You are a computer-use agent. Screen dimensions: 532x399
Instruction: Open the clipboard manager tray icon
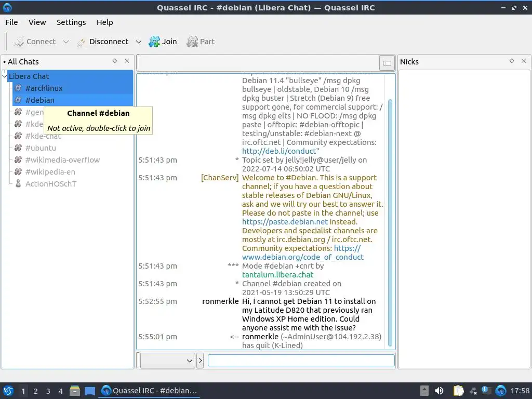pos(458,391)
